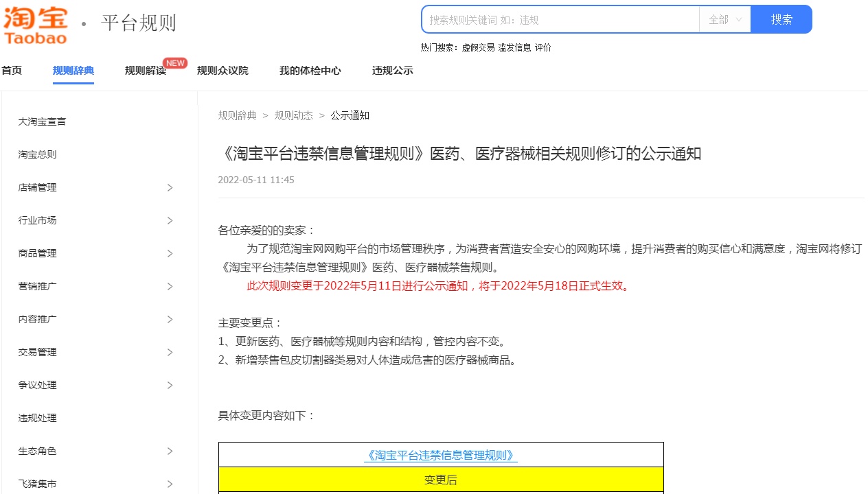Click the 搜索 button

[781, 19]
